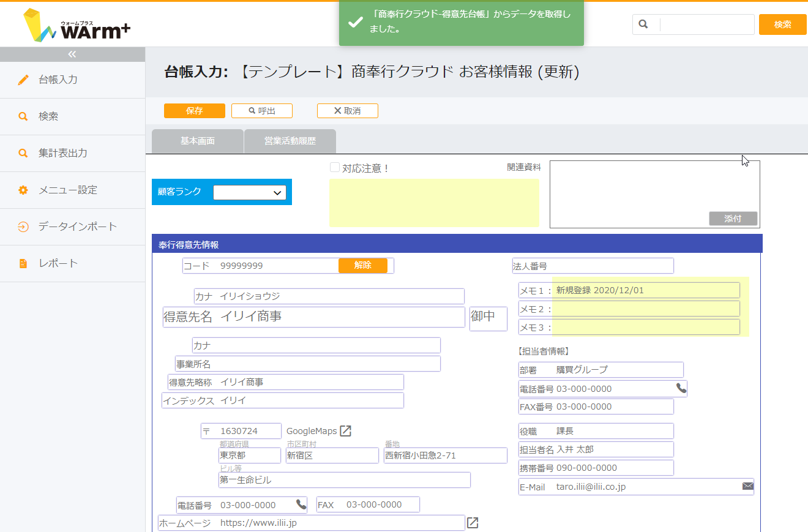Click the 新宿区 city field

click(332, 455)
